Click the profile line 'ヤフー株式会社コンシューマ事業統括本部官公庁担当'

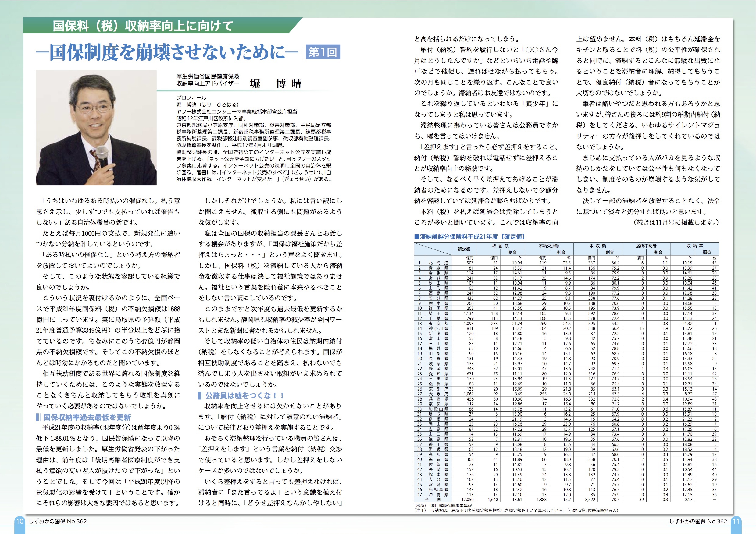click(x=237, y=111)
